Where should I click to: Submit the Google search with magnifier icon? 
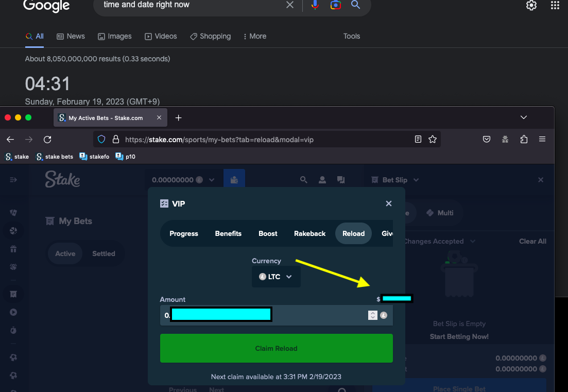click(355, 5)
